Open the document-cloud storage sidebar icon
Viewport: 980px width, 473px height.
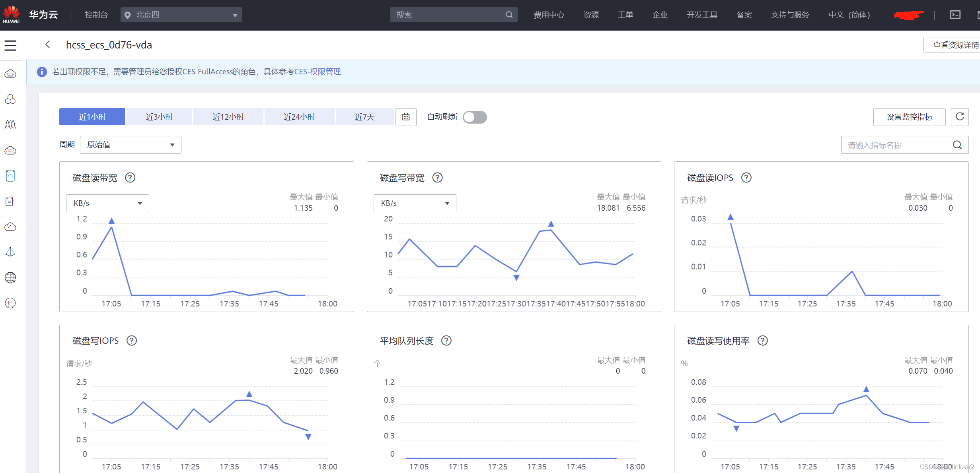[x=10, y=176]
